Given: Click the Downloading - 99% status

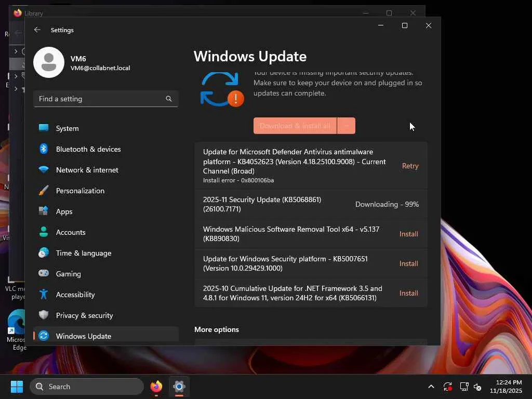Looking at the screenshot, I should (387, 204).
